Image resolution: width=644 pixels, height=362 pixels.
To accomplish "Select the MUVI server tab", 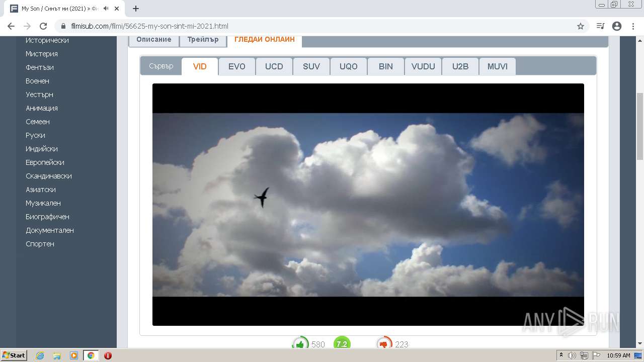I will (498, 66).
